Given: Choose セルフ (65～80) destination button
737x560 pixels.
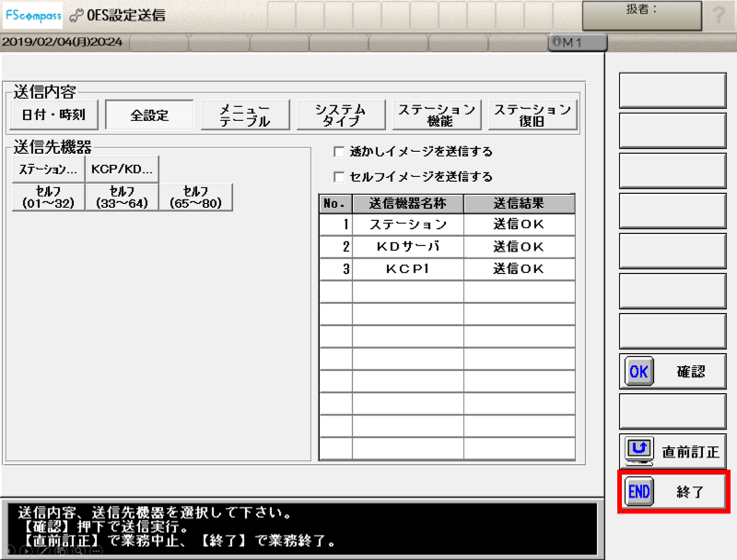Looking at the screenshot, I should 196,197.
